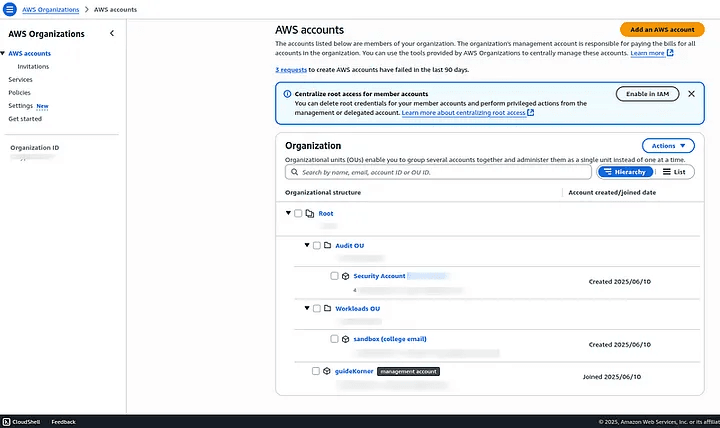Click AWS Organizations breadcrumb link
Screen dimensions: 720x428
click(x=51, y=10)
